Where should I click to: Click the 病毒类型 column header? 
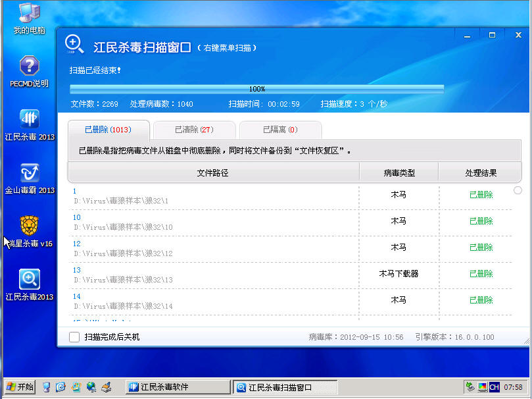tap(399, 173)
